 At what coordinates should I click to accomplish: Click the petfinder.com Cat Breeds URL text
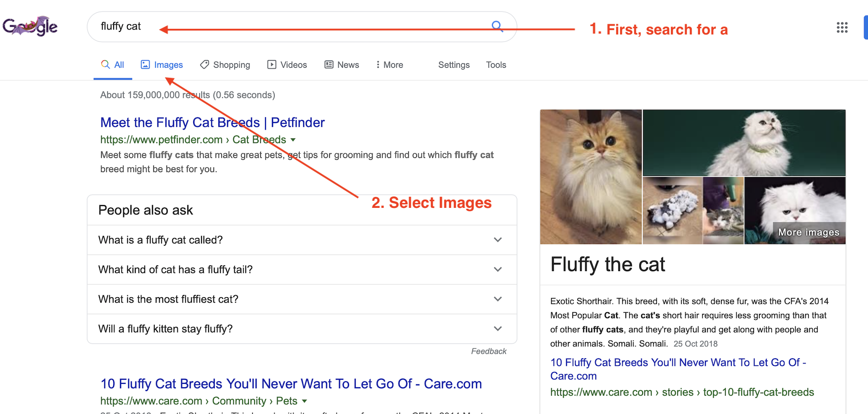(x=193, y=140)
